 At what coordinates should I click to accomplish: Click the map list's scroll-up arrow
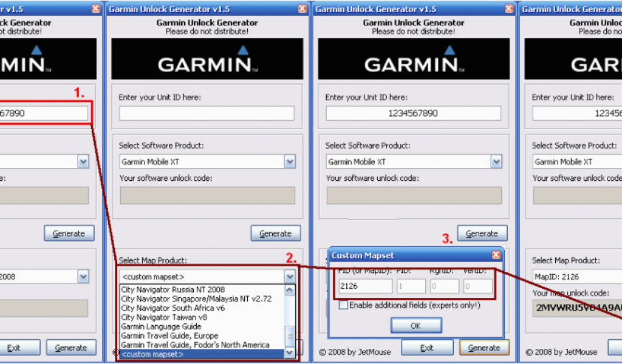tap(290, 290)
